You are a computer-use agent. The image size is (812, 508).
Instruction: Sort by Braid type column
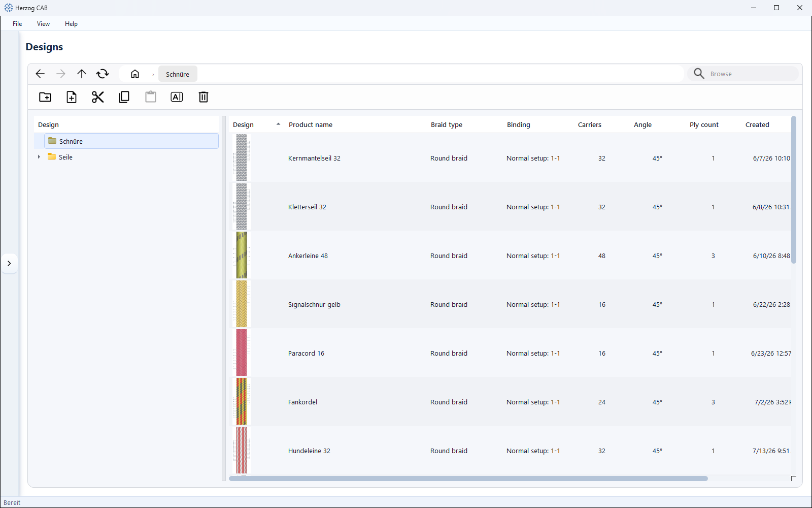[x=447, y=124]
